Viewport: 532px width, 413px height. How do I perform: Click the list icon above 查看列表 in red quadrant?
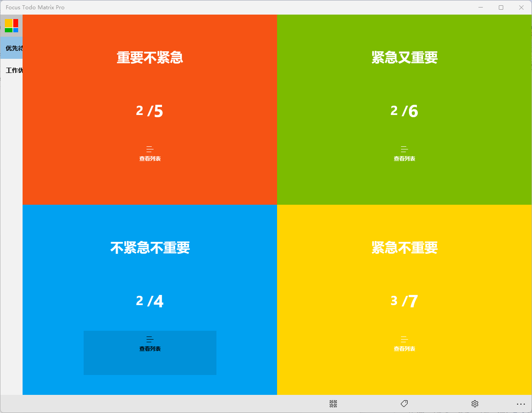tap(150, 149)
